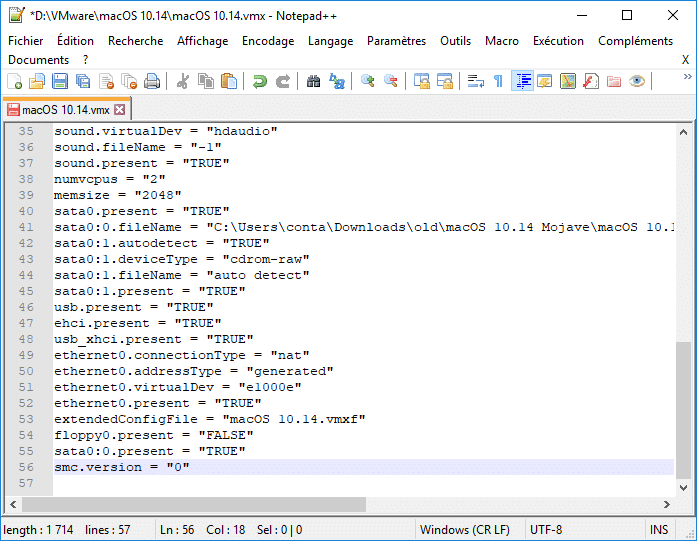
Task: Open Find with the binoculars icon
Action: [x=313, y=81]
